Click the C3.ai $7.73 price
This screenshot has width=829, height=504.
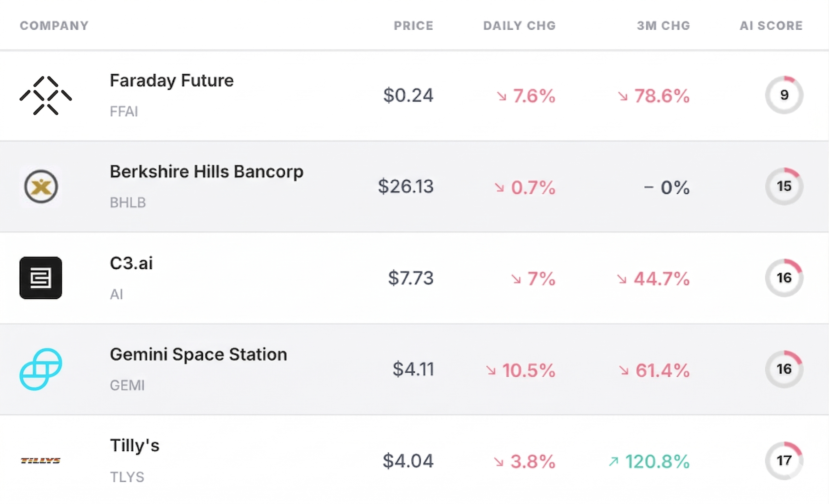coord(411,278)
